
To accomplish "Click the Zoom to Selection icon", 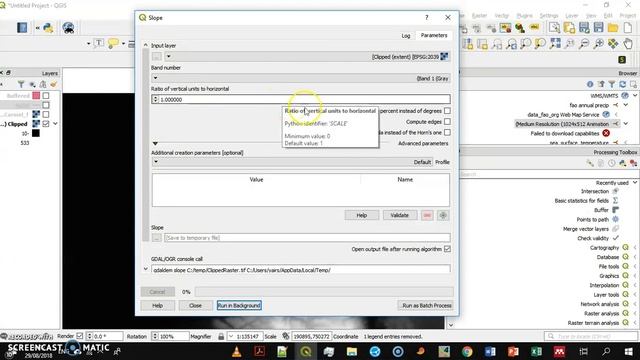I will (x=540, y=43).
